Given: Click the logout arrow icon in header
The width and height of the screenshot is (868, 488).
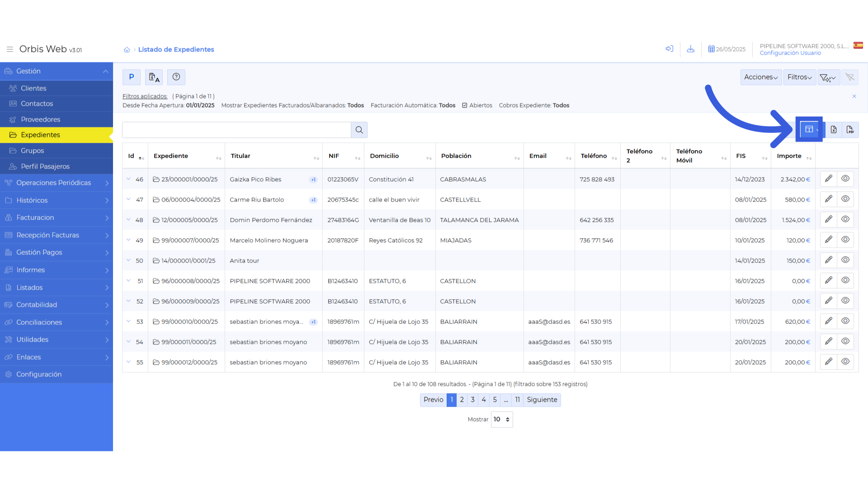Looking at the screenshot, I should coord(670,49).
